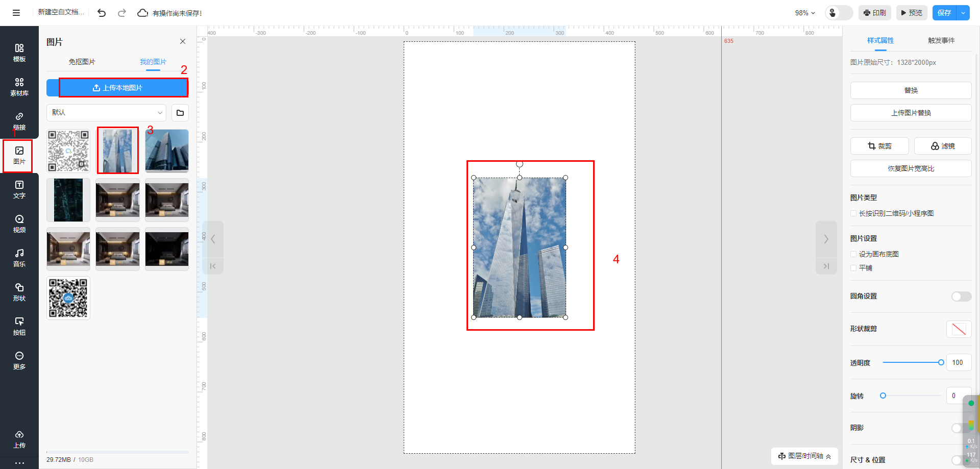Toggle the 圆角设置 switch on
Image resolution: width=980 pixels, height=469 pixels.
961,297
